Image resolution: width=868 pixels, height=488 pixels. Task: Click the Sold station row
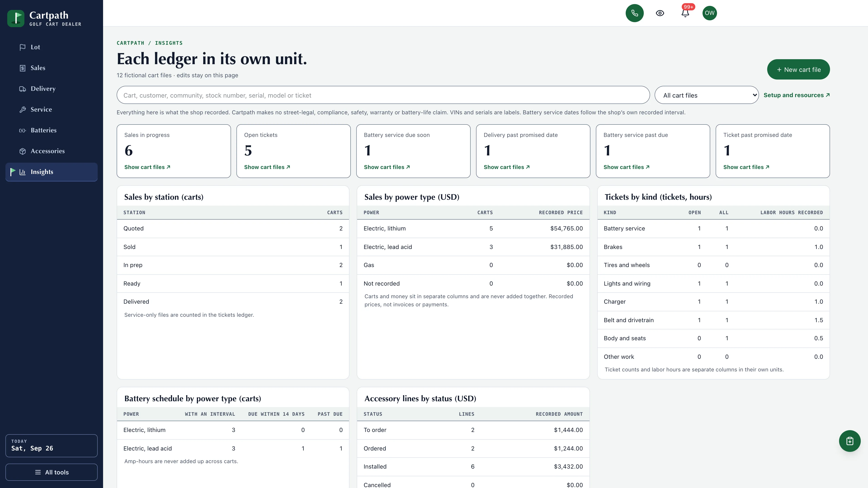pos(233,247)
